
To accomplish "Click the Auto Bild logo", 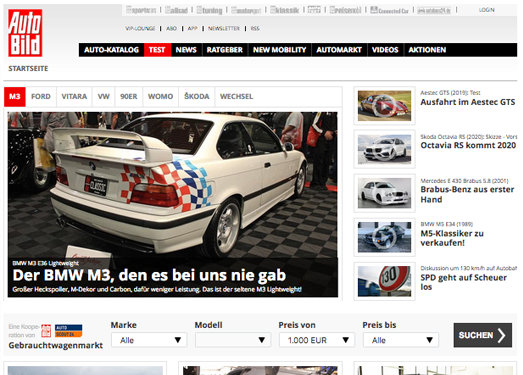I will click(x=25, y=33).
